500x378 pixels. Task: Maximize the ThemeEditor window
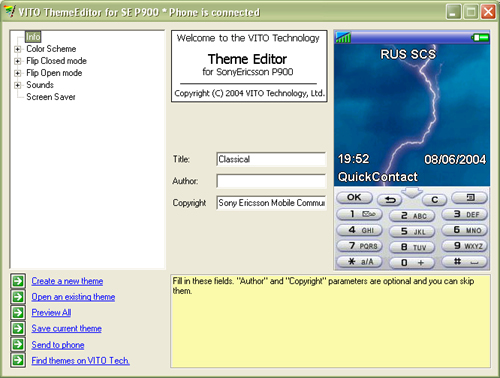471,12
